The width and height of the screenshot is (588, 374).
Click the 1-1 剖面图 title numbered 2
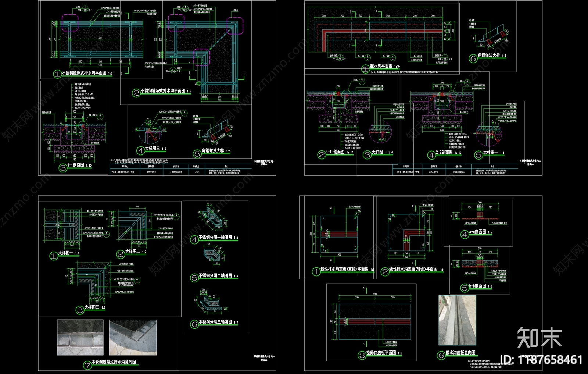pyautogui.click(x=336, y=153)
